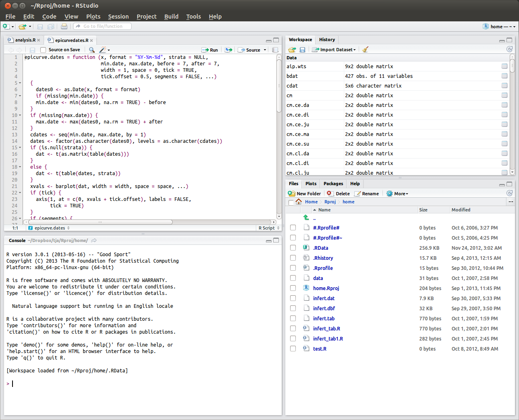Open the Session menu
Screen dimensions: 519x420
point(118,17)
